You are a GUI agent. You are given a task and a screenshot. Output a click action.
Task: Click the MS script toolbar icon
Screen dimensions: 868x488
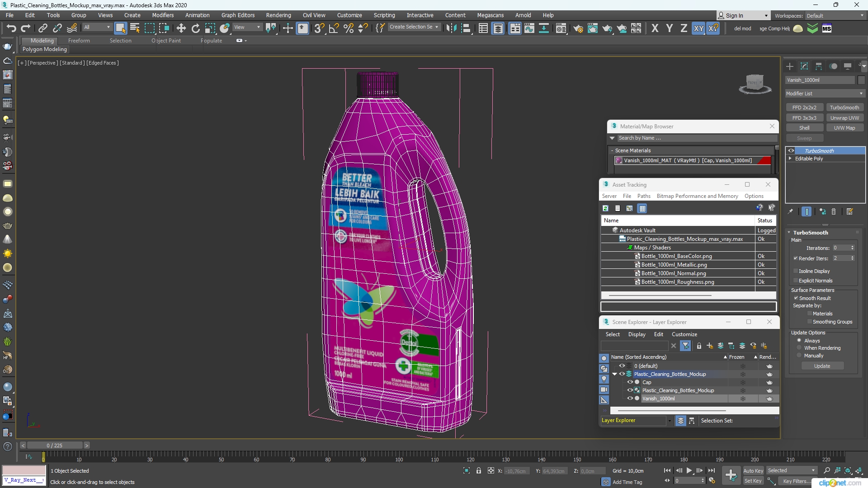pyautogui.click(x=827, y=28)
